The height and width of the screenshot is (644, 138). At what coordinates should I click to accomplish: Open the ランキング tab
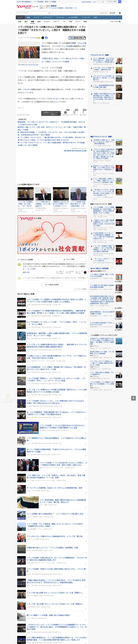click(86, 17)
